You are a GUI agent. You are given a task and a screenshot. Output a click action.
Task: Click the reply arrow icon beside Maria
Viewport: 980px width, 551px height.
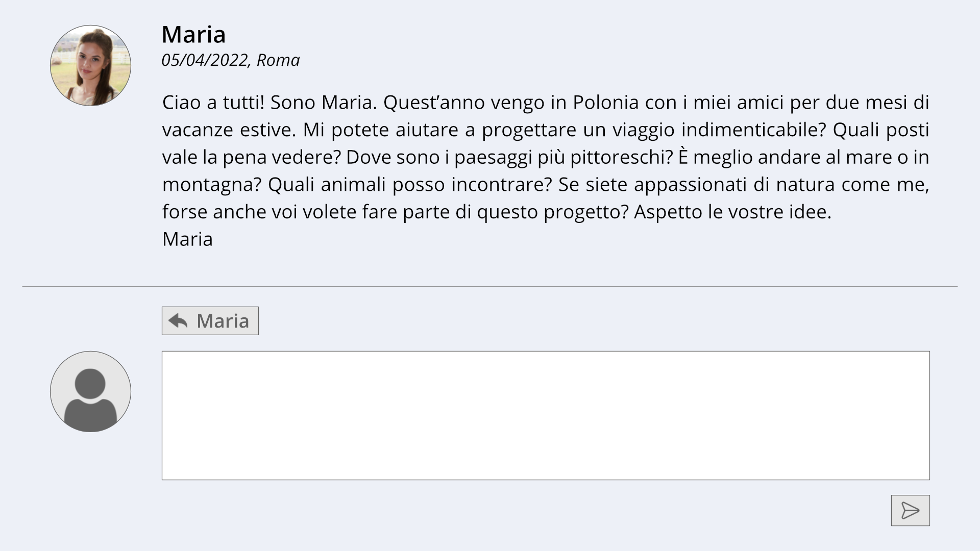point(178,321)
